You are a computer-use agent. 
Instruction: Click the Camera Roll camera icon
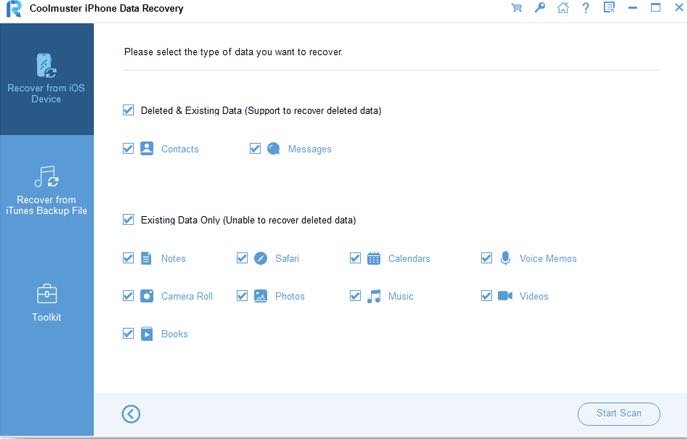[x=147, y=296]
